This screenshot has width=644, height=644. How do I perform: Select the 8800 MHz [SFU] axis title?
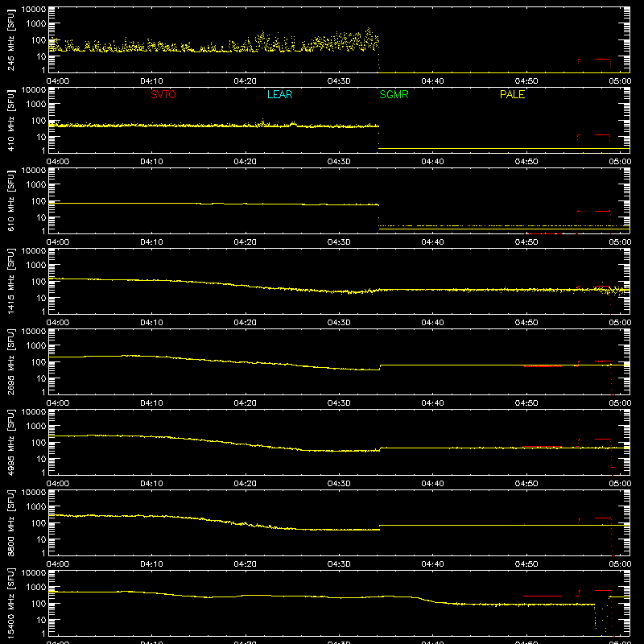[x=10, y=522]
